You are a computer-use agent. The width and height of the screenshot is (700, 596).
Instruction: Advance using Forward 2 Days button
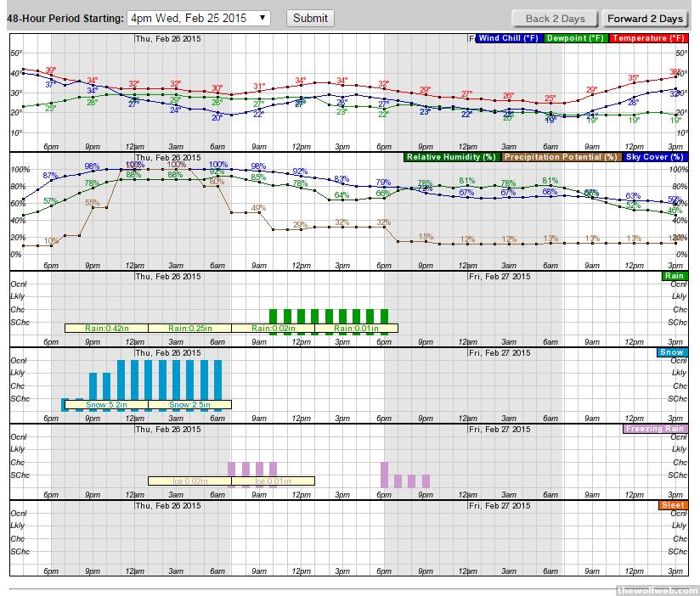click(645, 18)
